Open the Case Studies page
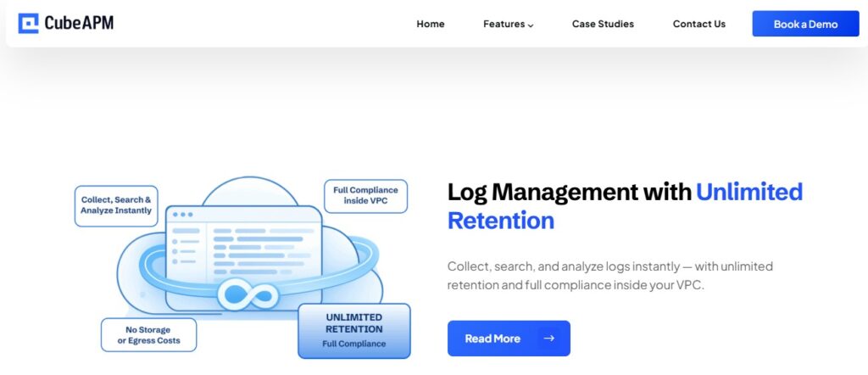868x375 pixels. tap(603, 24)
